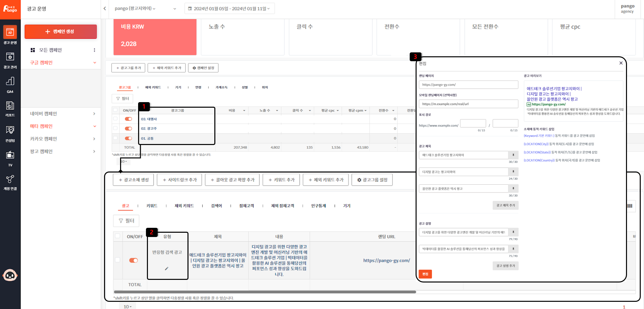The width and height of the screenshot is (644, 309).
Task: Pin the headline 애드테크 솔루션기업 팡고지와이
Action: coord(513,155)
